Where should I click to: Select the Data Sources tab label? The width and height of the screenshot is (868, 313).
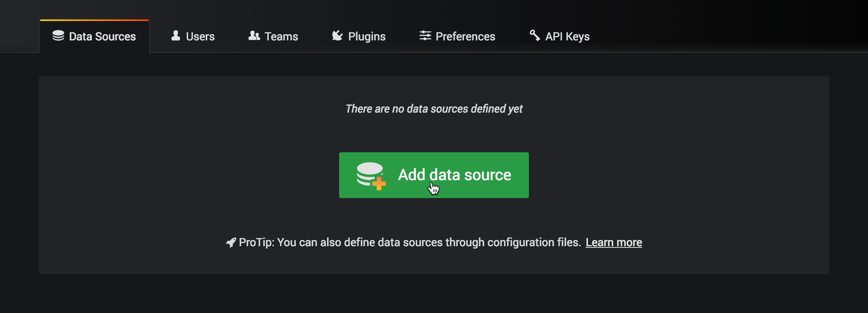tap(102, 37)
